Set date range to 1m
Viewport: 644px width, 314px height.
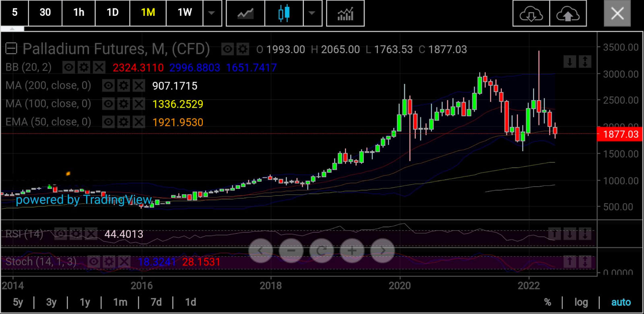click(120, 302)
